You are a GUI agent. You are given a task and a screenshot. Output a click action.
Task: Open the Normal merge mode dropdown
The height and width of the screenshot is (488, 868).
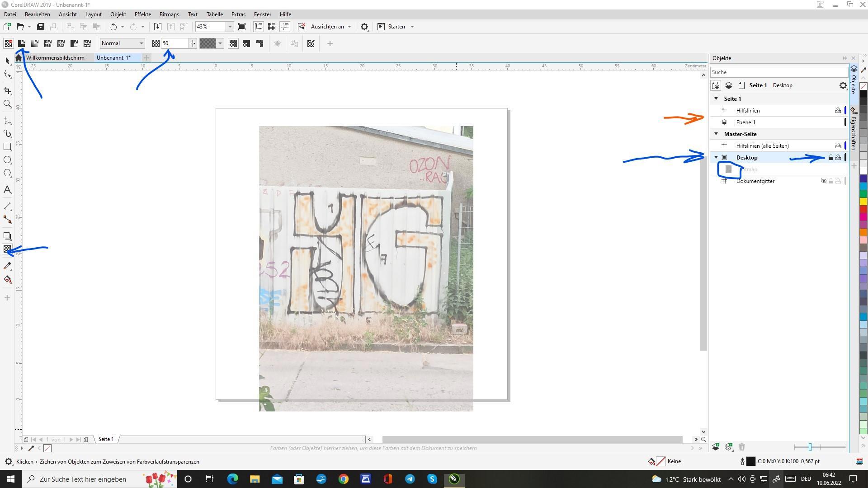point(141,43)
